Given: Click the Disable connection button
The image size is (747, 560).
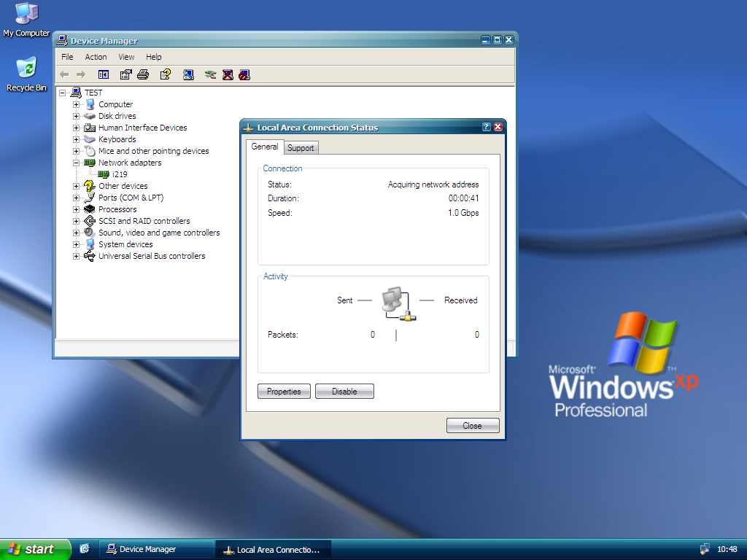Looking at the screenshot, I should click(344, 392).
